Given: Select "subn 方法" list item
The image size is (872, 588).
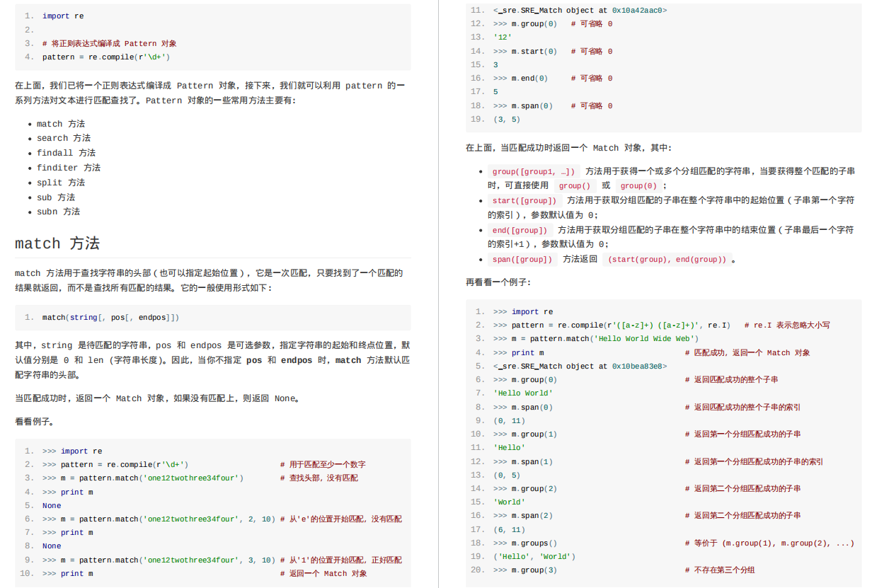Looking at the screenshot, I should point(59,211).
